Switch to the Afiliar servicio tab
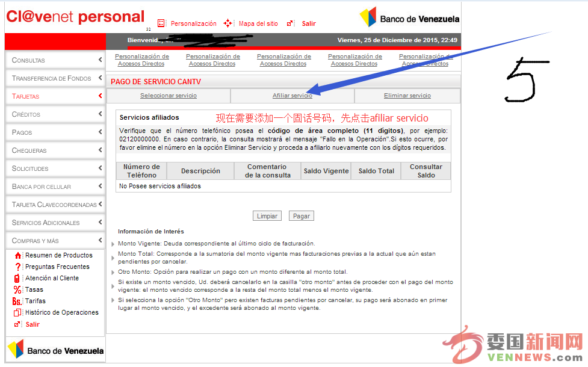 click(x=292, y=96)
